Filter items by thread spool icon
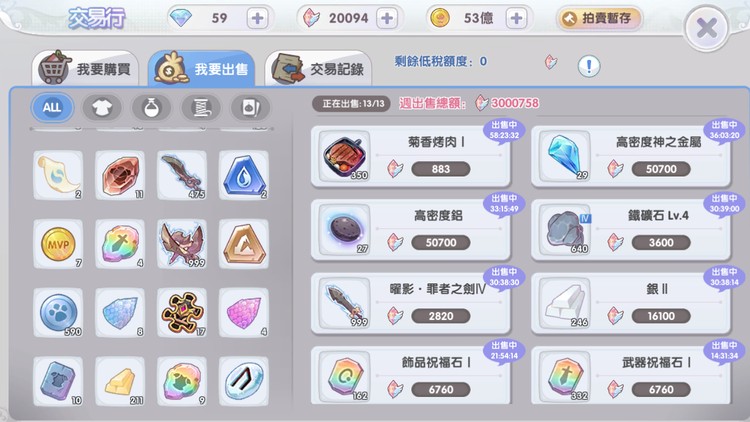The height and width of the screenshot is (422, 750). tap(201, 108)
